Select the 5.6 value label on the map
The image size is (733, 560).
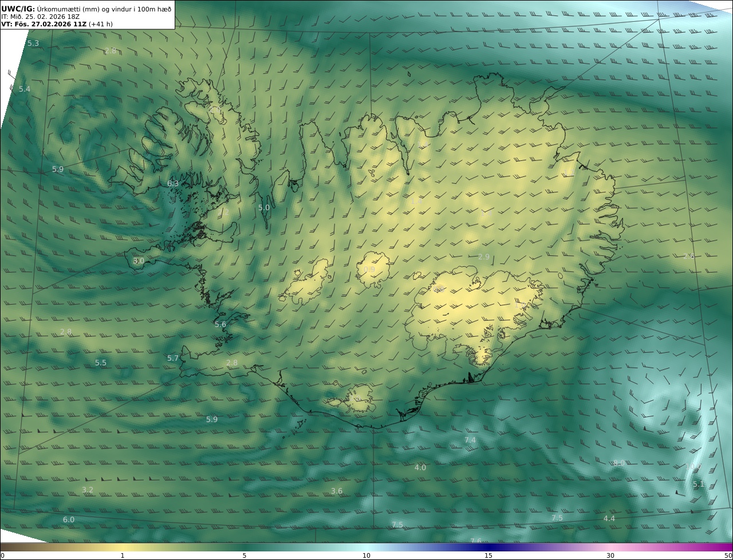(x=220, y=325)
